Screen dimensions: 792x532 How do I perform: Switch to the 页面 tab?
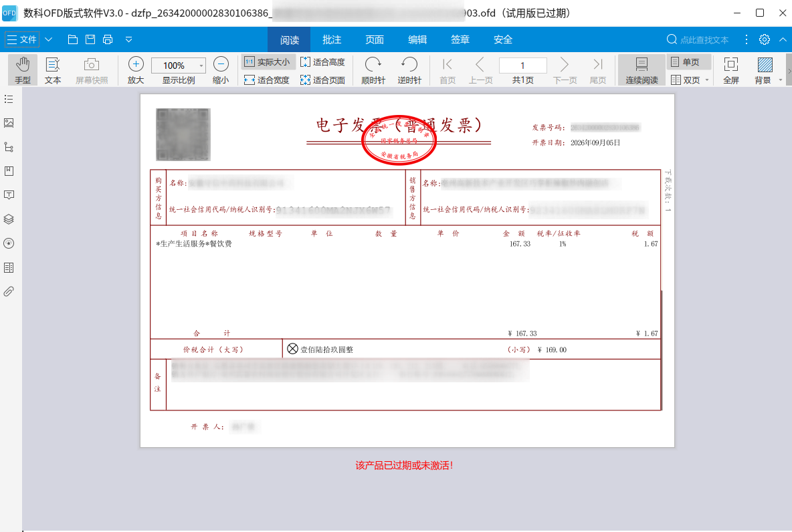tap(375, 39)
